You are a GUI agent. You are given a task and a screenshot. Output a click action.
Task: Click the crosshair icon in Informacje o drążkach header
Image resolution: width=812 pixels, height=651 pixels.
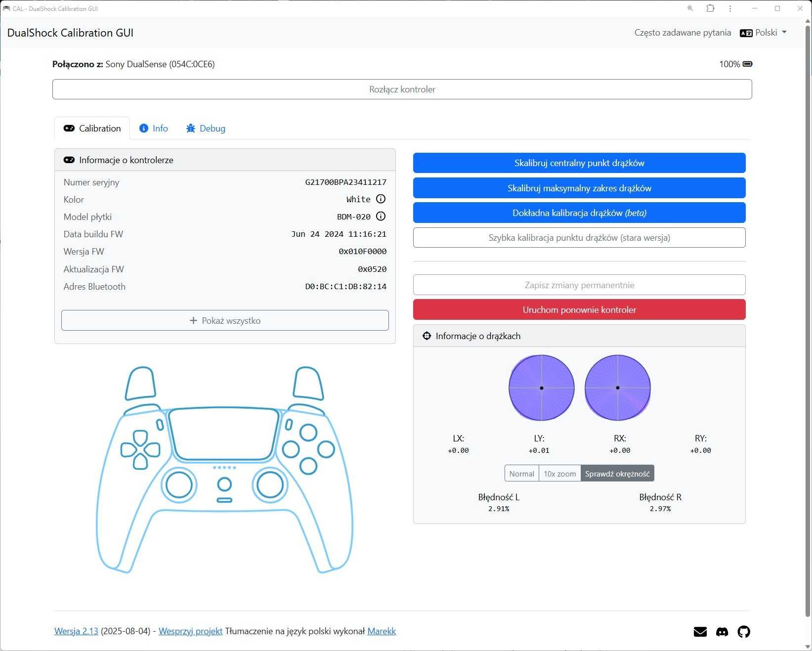pos(427,336)
